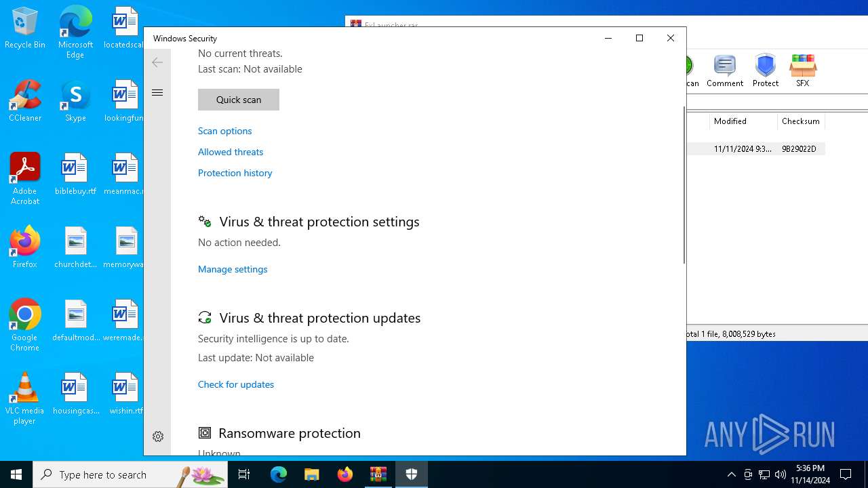Click the Virus & threat protection settings icon
Image resolution: width=868 pixels, height=488 pixels.
point(205,222)
